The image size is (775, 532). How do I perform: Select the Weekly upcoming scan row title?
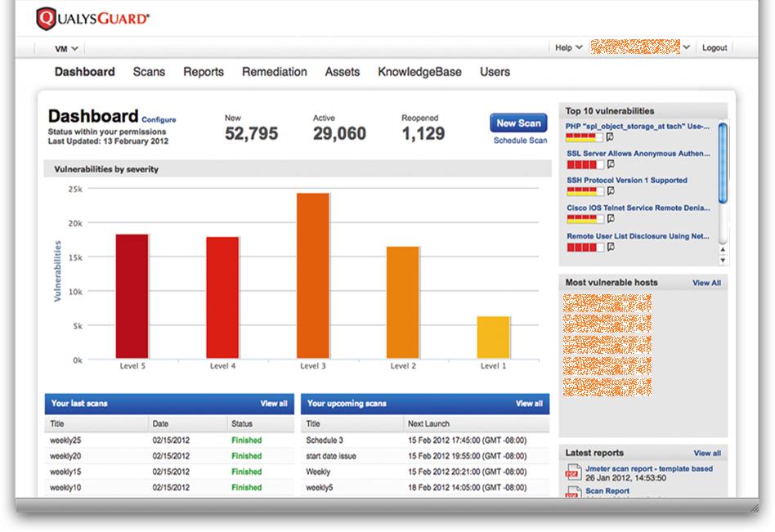tap(318, 472)
